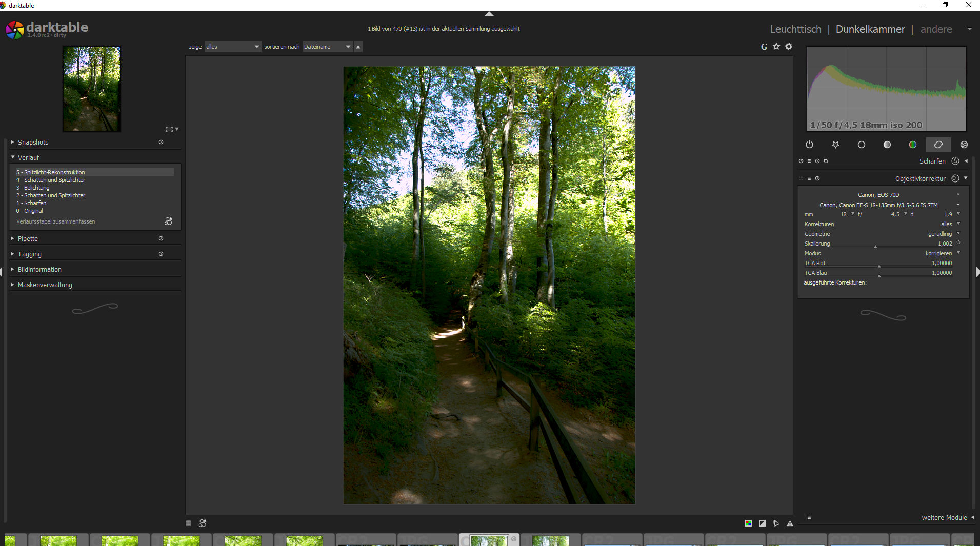The height and width of the screenshot is (546, 980).
Task: Open styles quick access below the image
Action: [x=203, y=523]
